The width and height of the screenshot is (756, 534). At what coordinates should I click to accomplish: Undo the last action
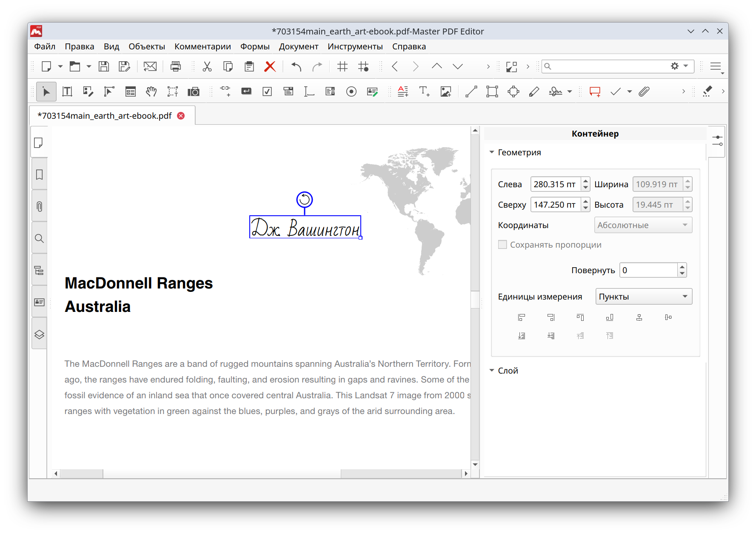(x=297, y=66)
